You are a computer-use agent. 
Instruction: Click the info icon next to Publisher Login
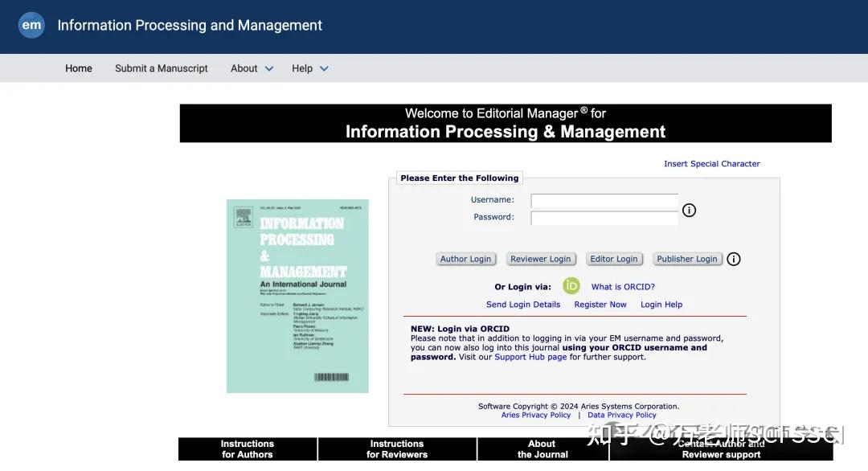click(733, 259)
